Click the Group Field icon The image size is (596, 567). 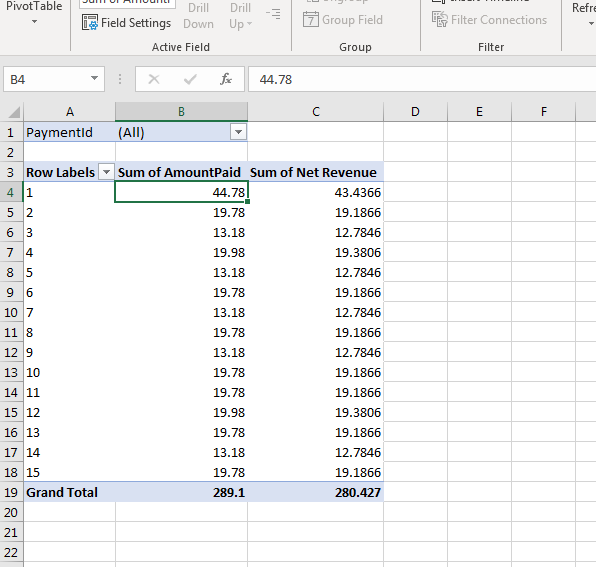tap(311, 20)
